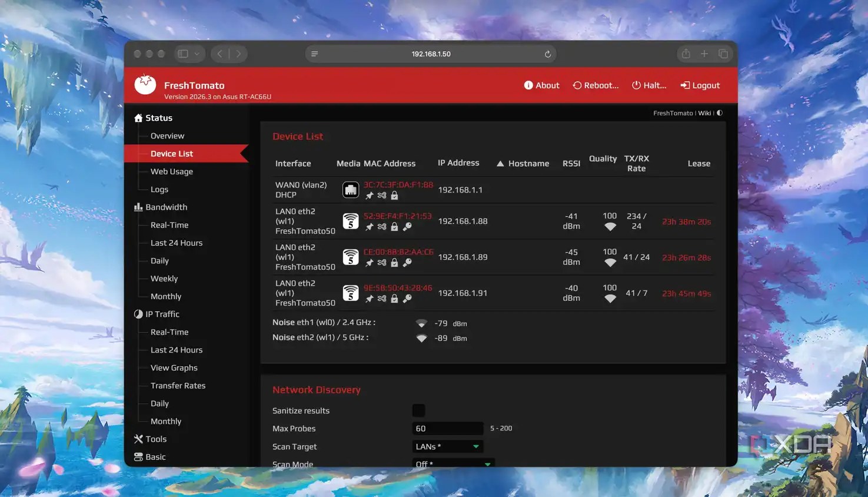Click the crossed-arrows icon in the WAN0 row

pos(382,196)
